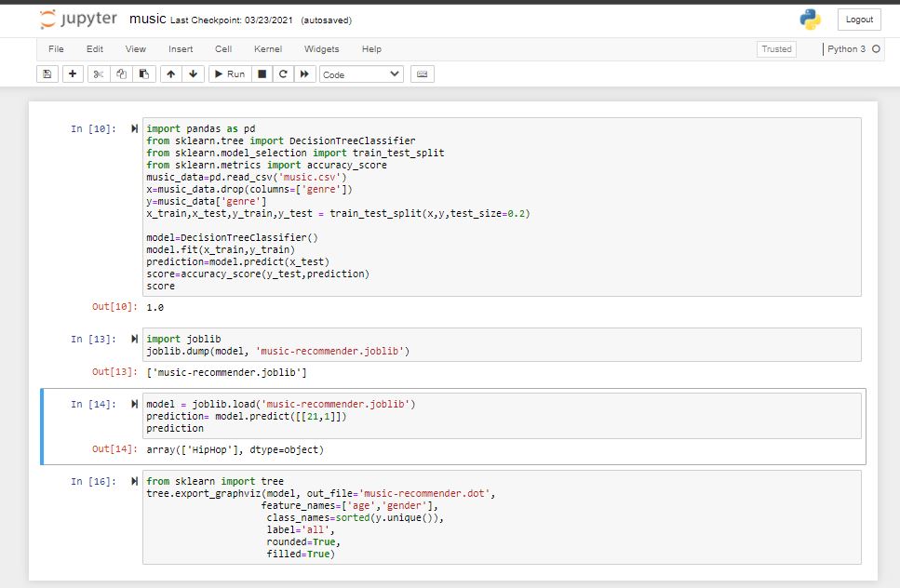Click the Python 3 kernel name
Image resolution: width=900 pixels, height=588 pixels.
coord(846,48)
